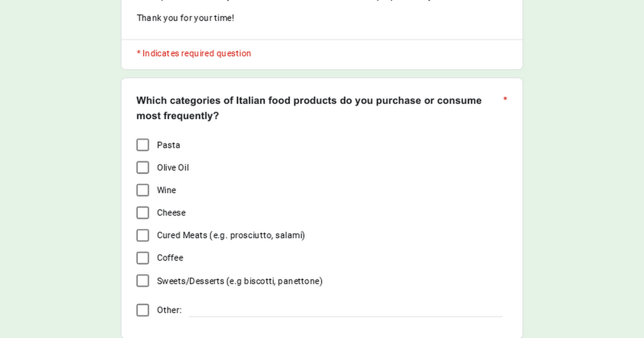Toggle the Other option checkbox
Screen dimensions: 644x338
(x=143, y=310)
